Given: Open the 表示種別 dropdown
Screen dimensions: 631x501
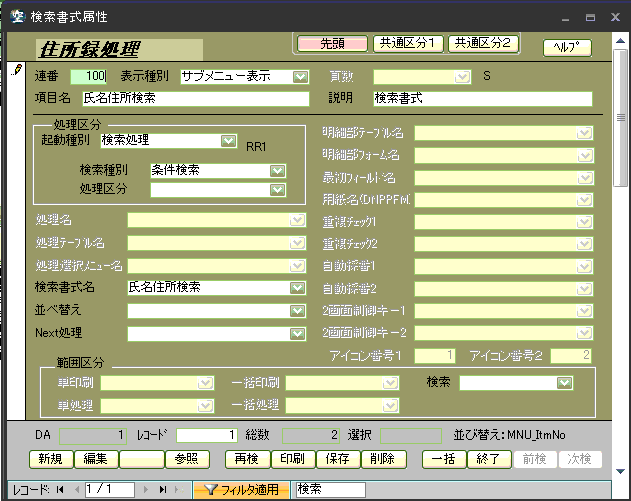Looking at the screenshot, I should pos(300,76).
